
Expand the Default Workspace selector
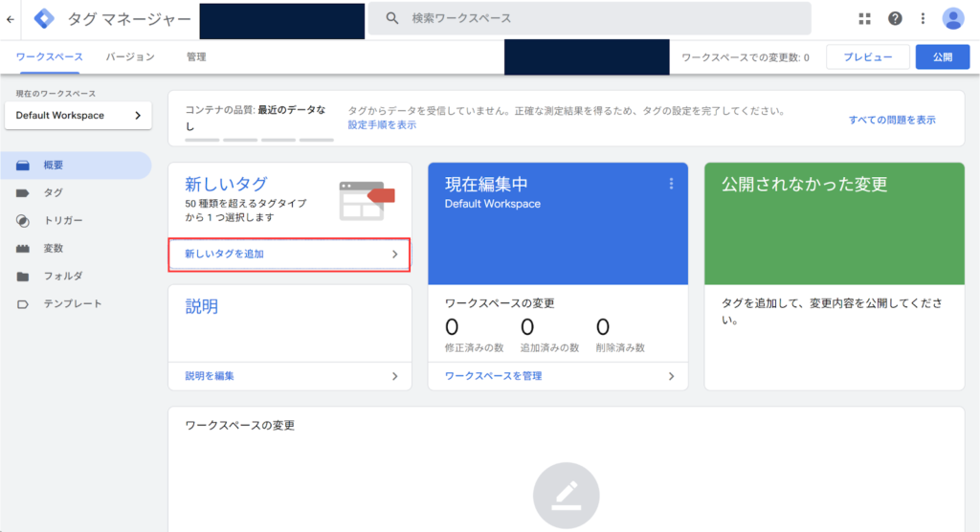(x=78, y=116)
